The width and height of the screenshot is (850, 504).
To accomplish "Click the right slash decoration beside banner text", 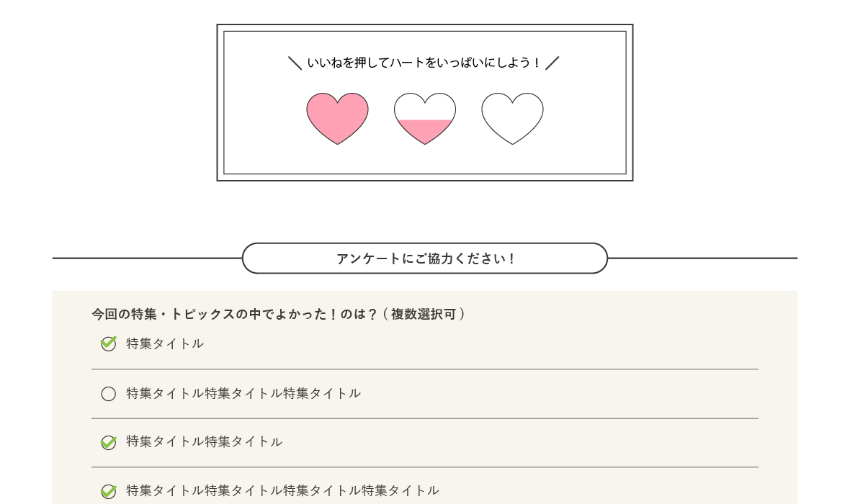I will coord(552,63).
